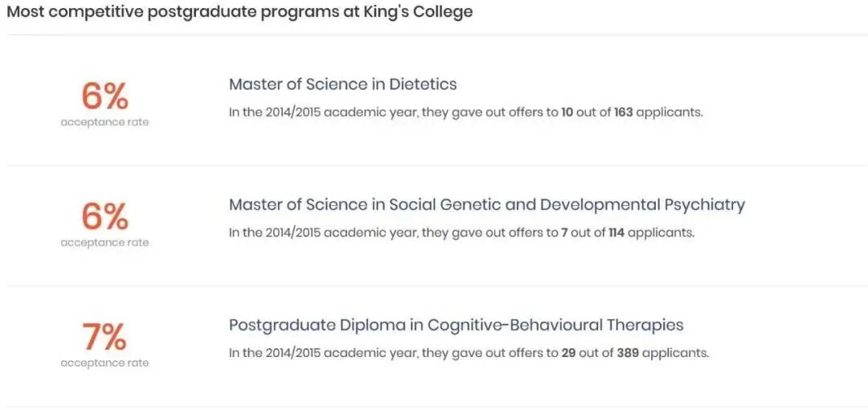The image size is (868, 410).
Task: Select the bold 114 applicants number
Action: click(x=616, y=233)
